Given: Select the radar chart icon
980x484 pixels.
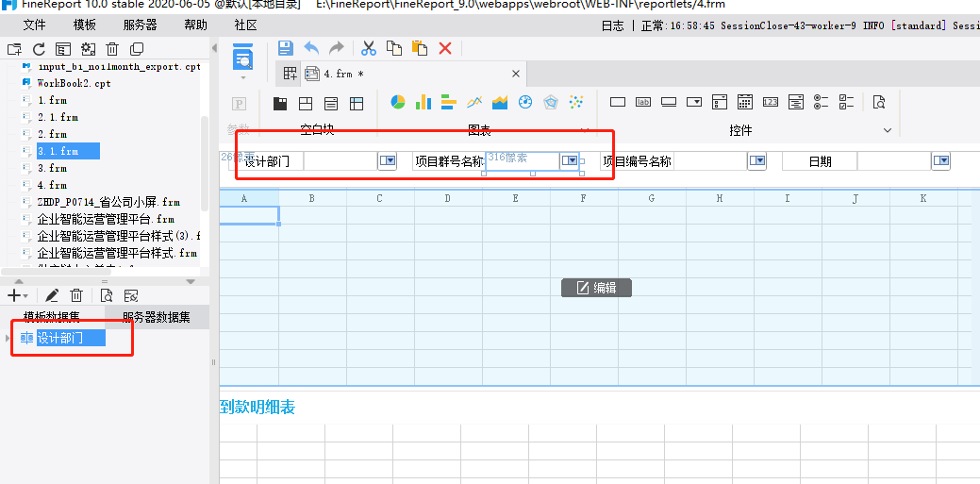Looking at the screenshot, I should pos(551,102).
